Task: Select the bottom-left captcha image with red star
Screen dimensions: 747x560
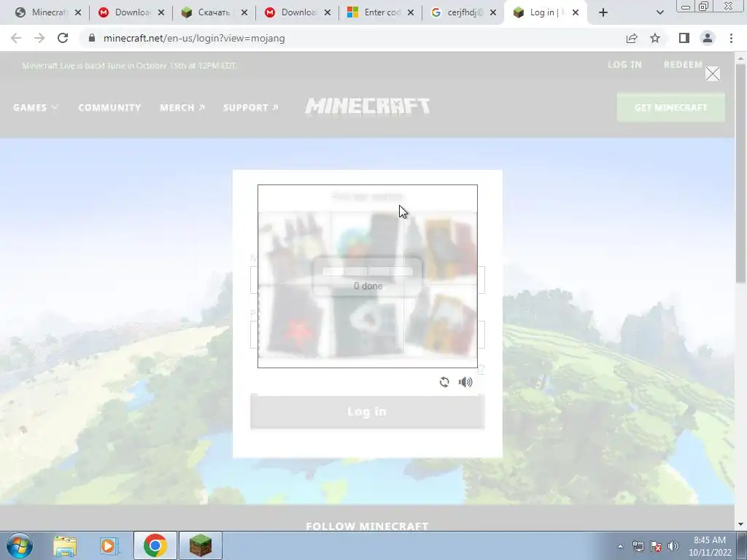Action: (x=295, y=321)
